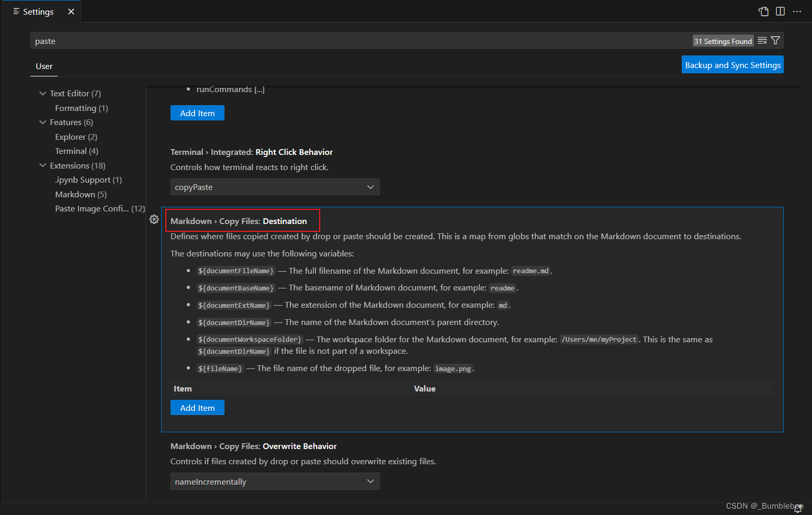Click the Split Editor icon
This screenshot has width=812, height=515.
point(780,11)
